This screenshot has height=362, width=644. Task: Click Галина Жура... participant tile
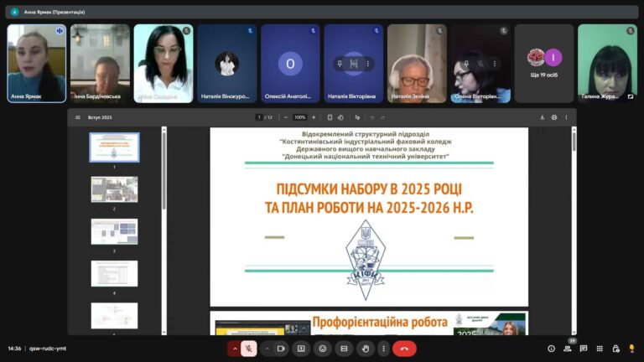click(607, 63)
